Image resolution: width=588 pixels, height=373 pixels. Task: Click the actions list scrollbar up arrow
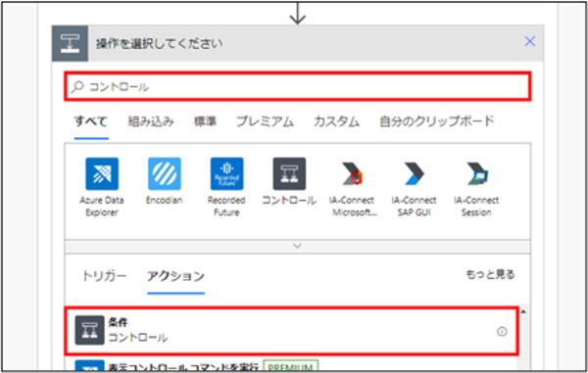[x=523, y=312]
